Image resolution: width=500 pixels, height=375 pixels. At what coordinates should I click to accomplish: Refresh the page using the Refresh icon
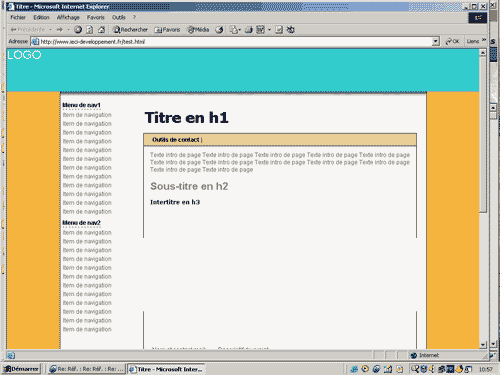(x=90, y=30)
